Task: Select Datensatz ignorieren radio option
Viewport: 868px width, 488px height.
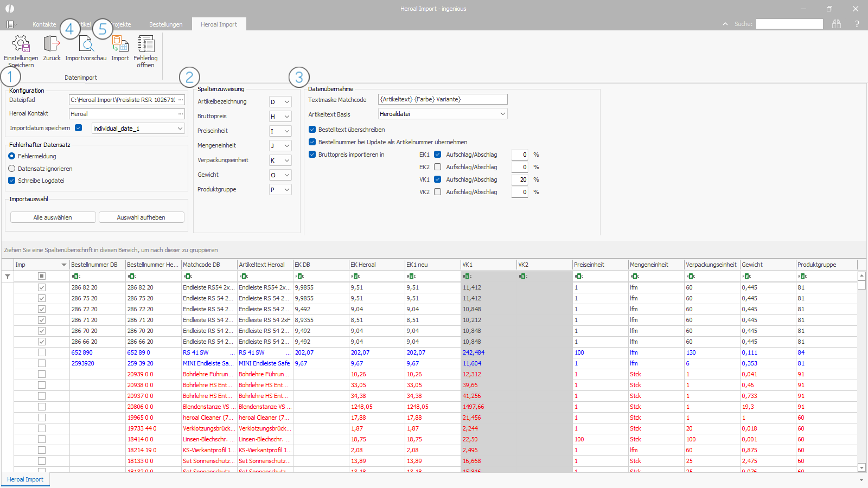Action: [x=12, y=169]
